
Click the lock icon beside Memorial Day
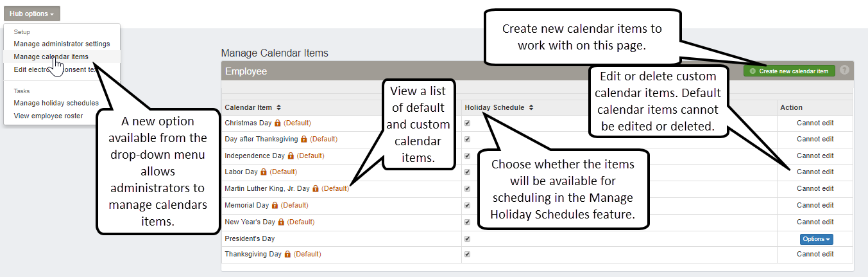click(275, 206)
